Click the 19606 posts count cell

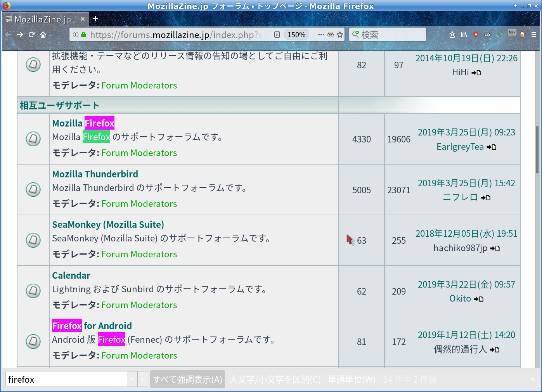pos(399,139)
